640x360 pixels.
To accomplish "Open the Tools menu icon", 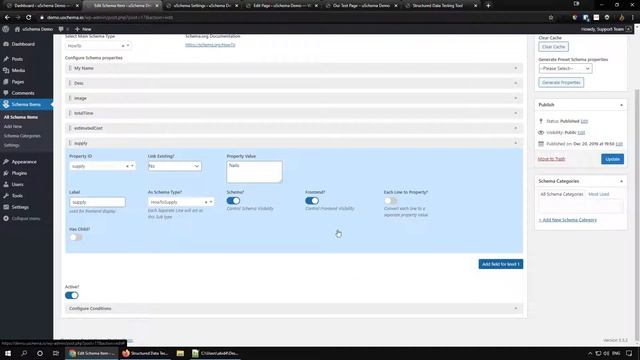I will (6, 196).
